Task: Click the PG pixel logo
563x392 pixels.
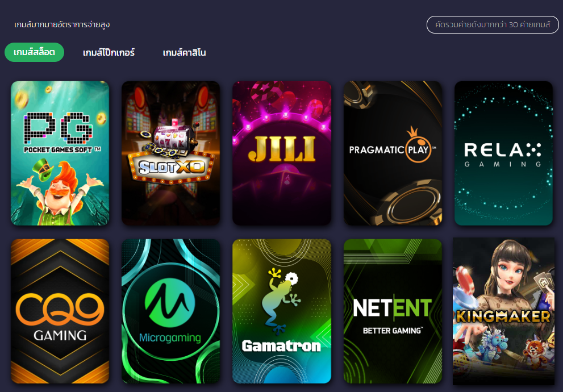Action: (58, 128)
